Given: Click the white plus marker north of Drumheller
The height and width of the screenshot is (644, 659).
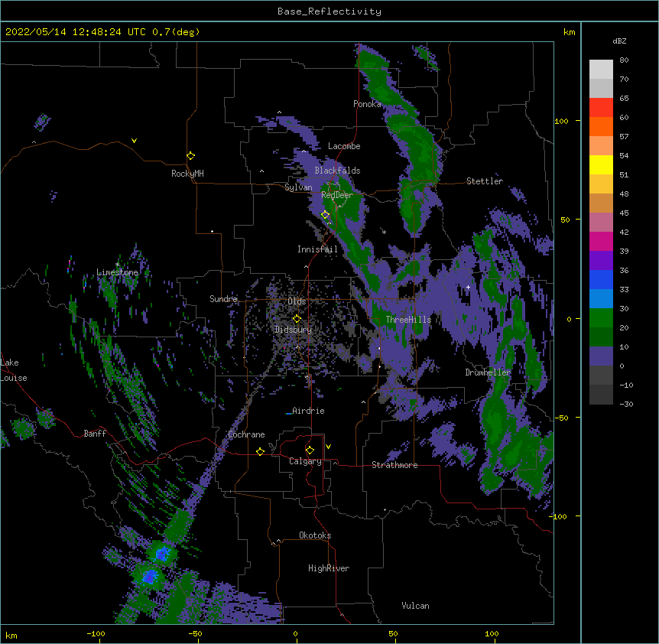Looking at the screenshot, I should (x=468, y=287).
